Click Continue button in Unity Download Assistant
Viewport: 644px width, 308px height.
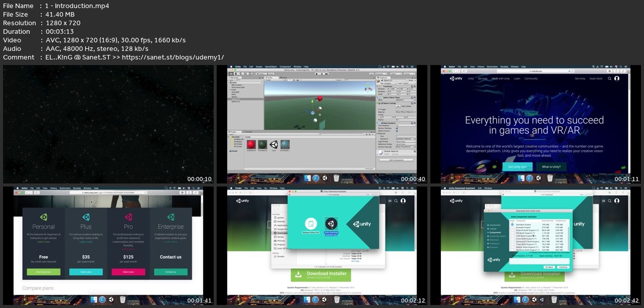pos(563,267)
